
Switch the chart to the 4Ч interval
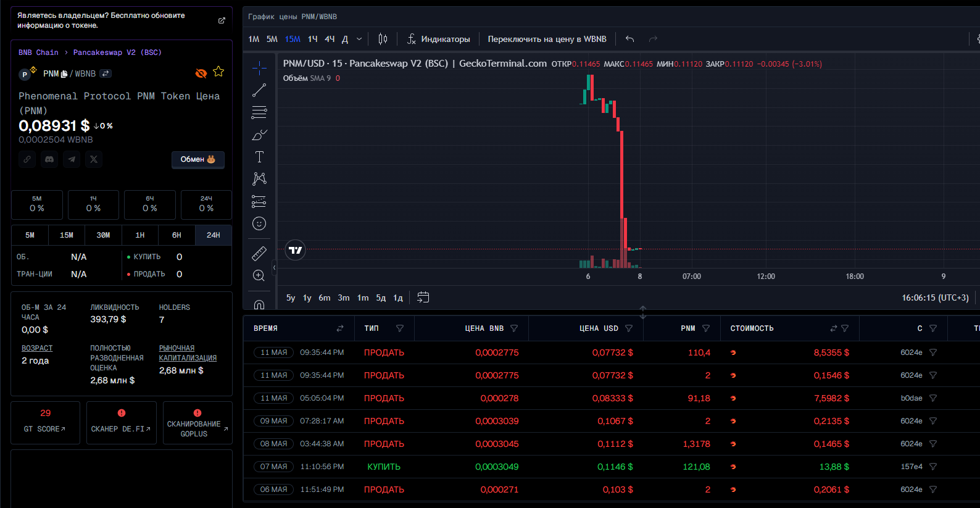point(330,39)
